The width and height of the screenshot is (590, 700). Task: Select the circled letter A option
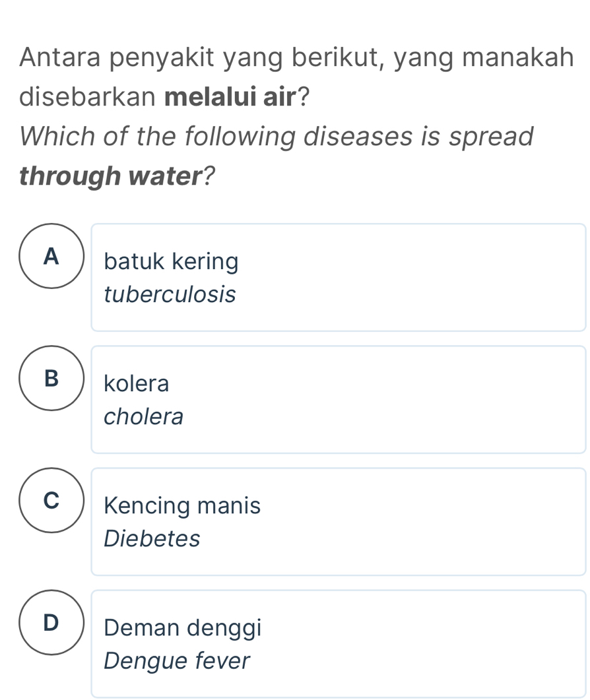(x=51, y=256)
